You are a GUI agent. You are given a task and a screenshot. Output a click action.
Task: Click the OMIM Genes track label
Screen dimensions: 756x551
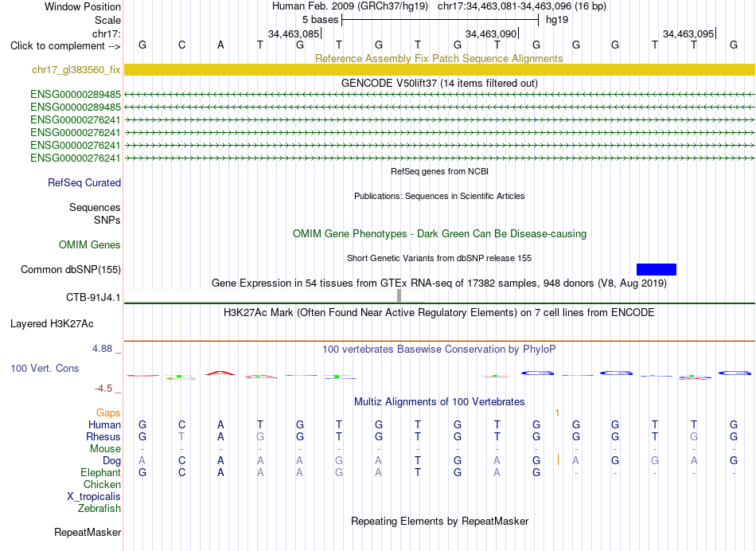pos(90,244)
